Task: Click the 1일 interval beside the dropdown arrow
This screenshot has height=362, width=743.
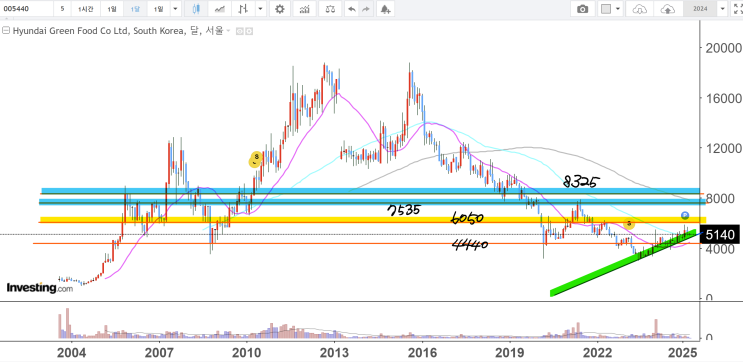Action: [x=158, y=9]
